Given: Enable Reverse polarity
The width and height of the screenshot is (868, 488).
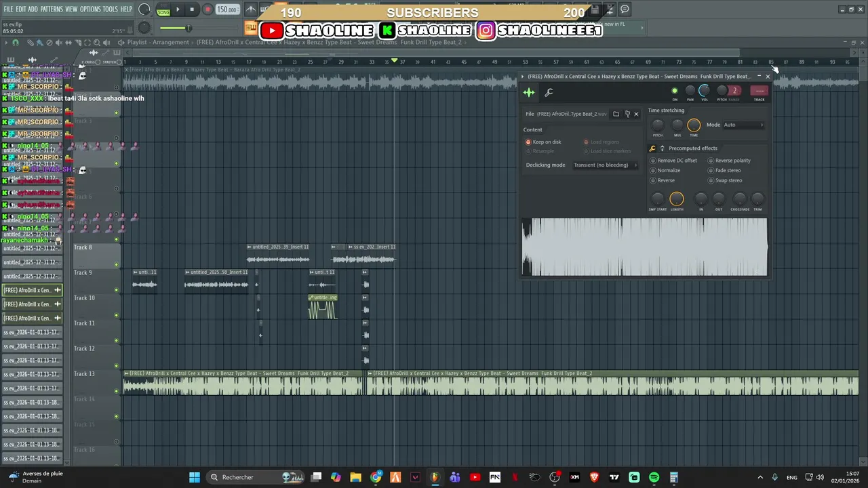Looking at the screenshot, I should 730,161.
